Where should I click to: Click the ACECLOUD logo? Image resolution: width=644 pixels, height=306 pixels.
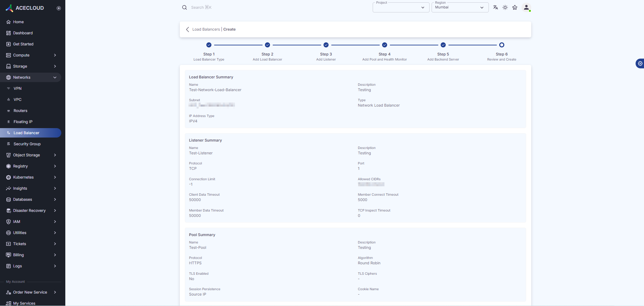click(25, 8)
